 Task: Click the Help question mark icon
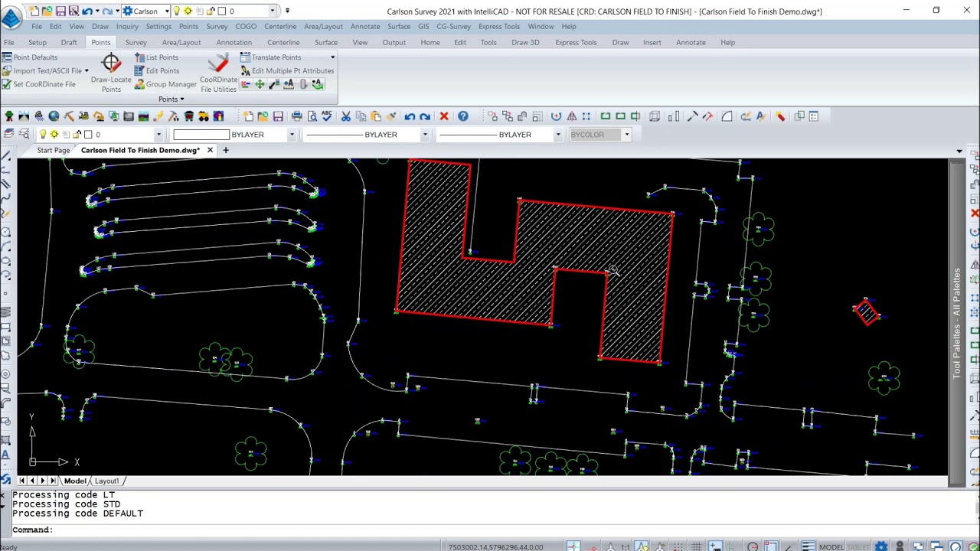click(x=463, y=116)
